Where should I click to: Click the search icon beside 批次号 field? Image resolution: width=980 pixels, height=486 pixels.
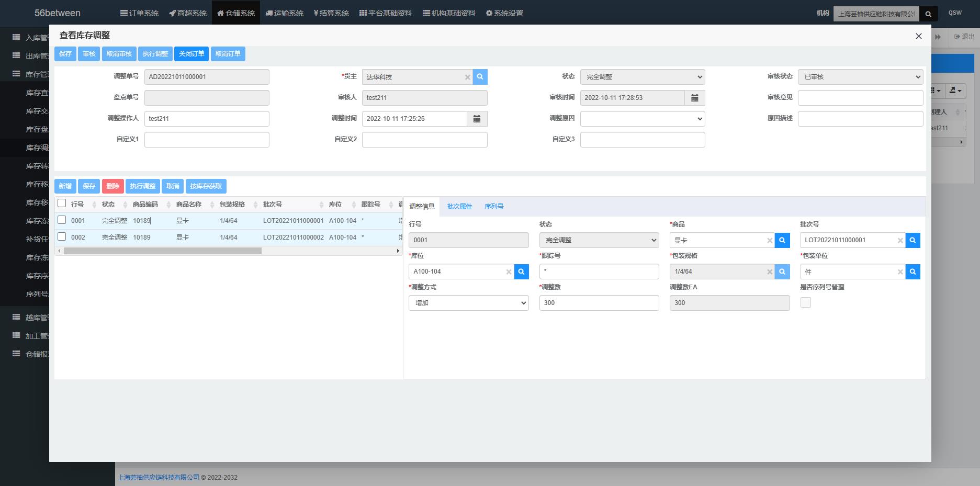coord(913,240)
